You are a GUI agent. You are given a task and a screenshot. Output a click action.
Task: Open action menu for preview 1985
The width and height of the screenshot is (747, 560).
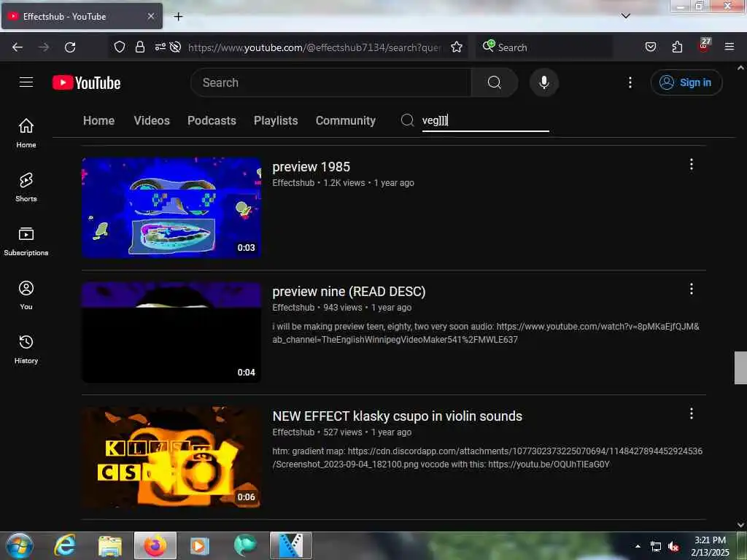[x=692, y=164]
